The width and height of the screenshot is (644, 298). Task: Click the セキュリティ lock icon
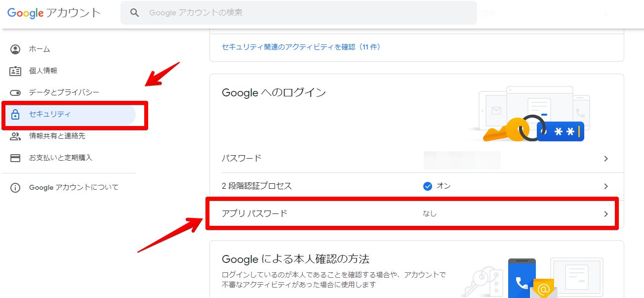pyautogui.click(x=16, y=114)
